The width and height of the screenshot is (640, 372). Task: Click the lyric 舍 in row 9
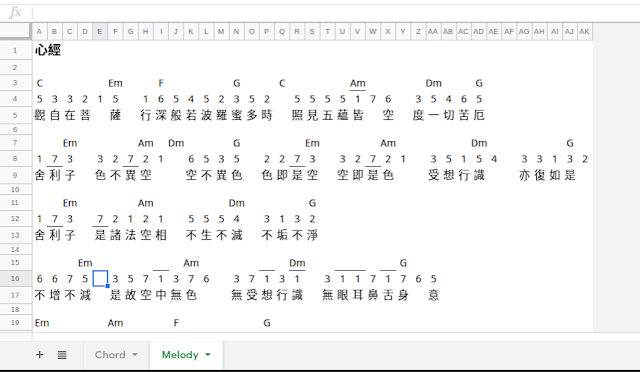click(40, 175)
